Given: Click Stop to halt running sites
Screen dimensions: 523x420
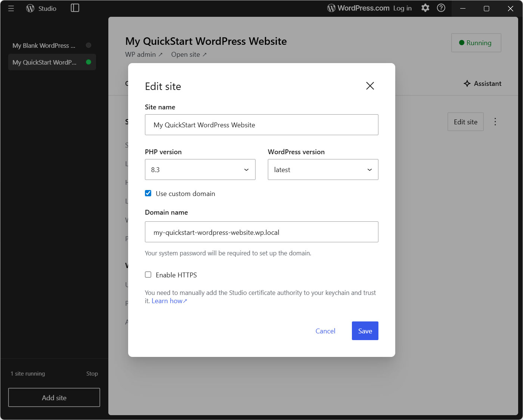Looking at the screenshot, I should pos(92,373).
